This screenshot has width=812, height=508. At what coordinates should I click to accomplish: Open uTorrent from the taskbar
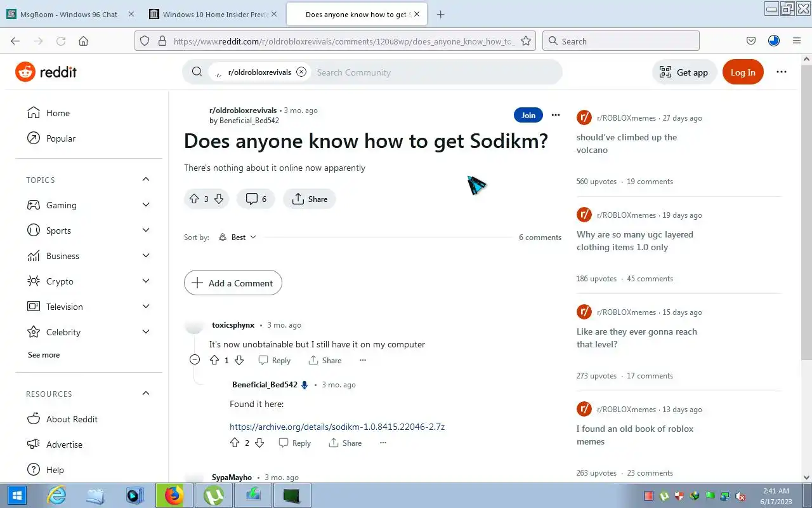click(214, 495)
